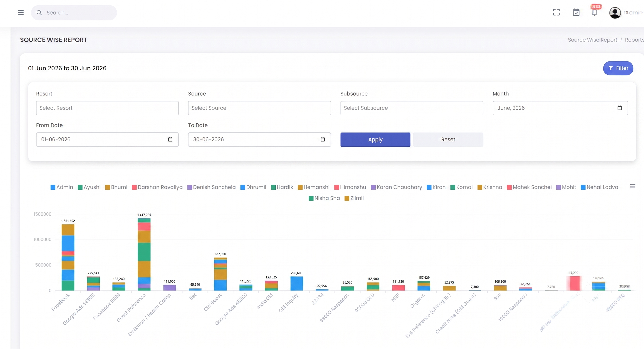Image resolution: width=644 pixels, height=349 pixels.
Task: Open chart options menu icon
Action: pos(632,186)
